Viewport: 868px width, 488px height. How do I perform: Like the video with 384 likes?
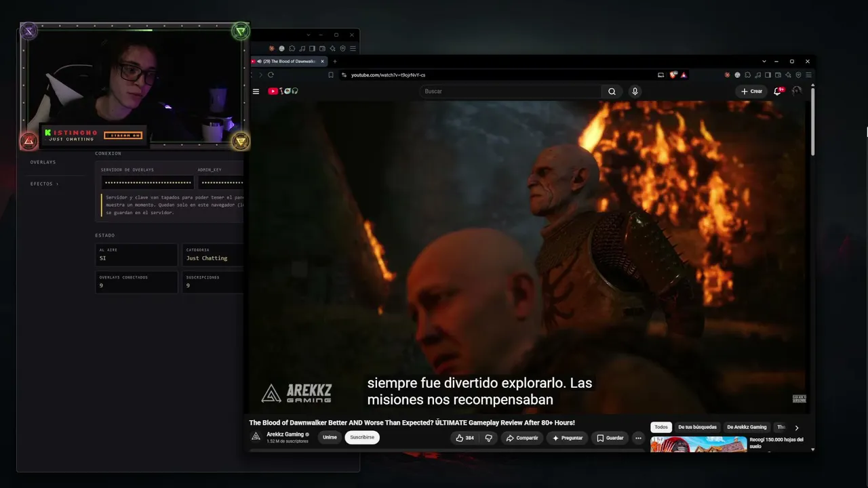tap(465, 438)
